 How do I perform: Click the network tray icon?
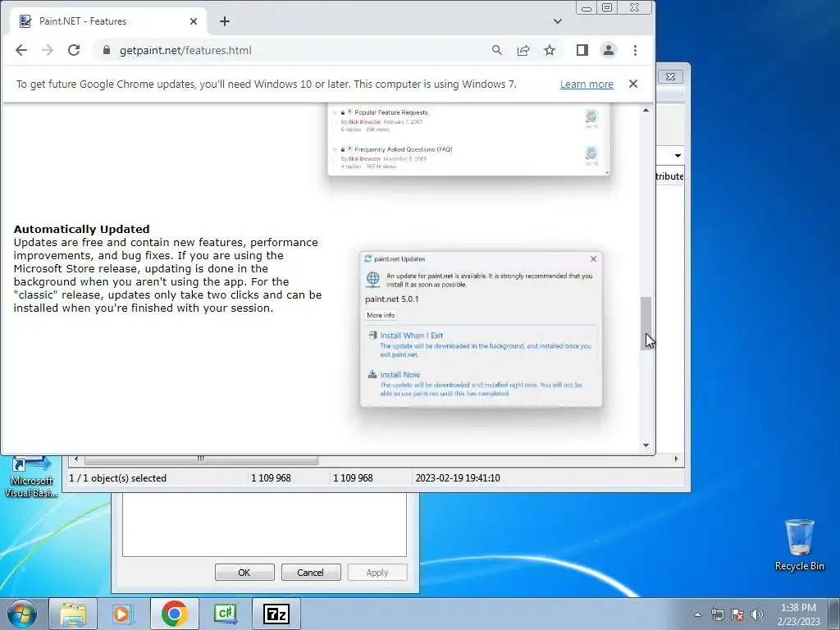coord(717,614)
